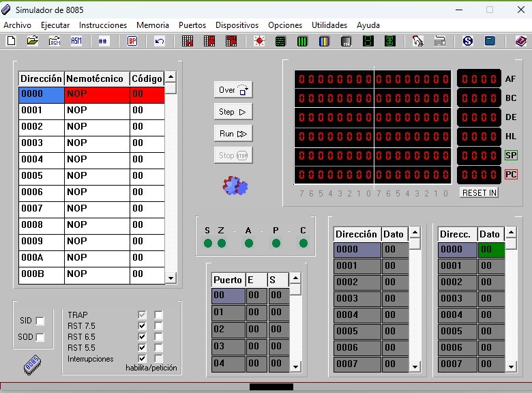
Task: Click the ## toolbar icon
Action: click(x=103, y=41)
